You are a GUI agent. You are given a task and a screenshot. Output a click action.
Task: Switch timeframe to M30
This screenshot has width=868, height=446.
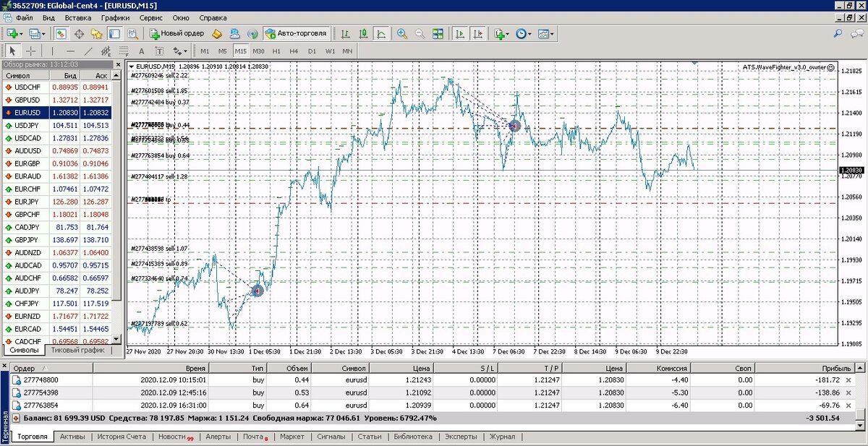click(x=258, y=51)
